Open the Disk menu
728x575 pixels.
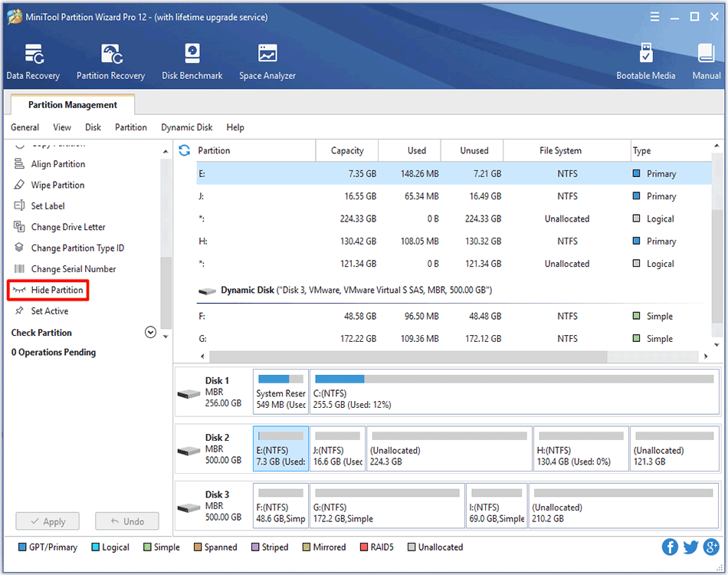pyautogui.click(x=94, y=127)
